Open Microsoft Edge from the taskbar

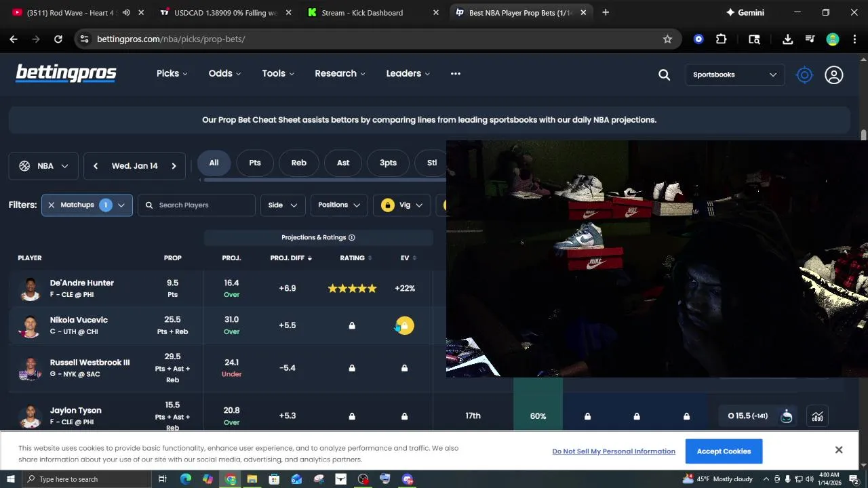point(185,479)
